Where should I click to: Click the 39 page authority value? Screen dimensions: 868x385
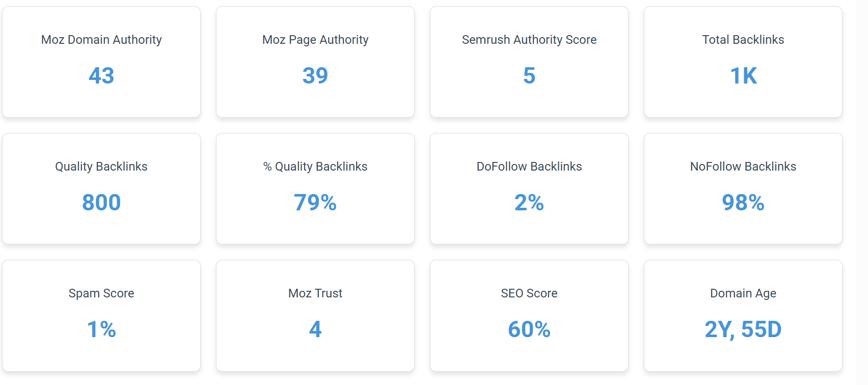point(315,76)
